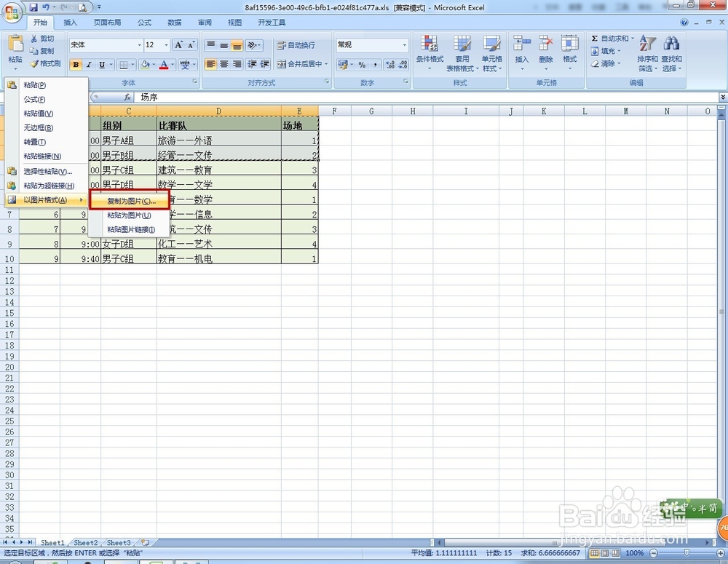Open the orientation text angle tool
The width and height of the screenshot is (728, 564).
tap(254, 45)
